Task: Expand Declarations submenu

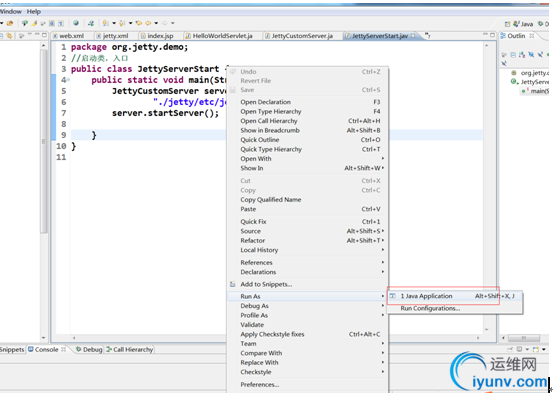Action: (308, 272)
